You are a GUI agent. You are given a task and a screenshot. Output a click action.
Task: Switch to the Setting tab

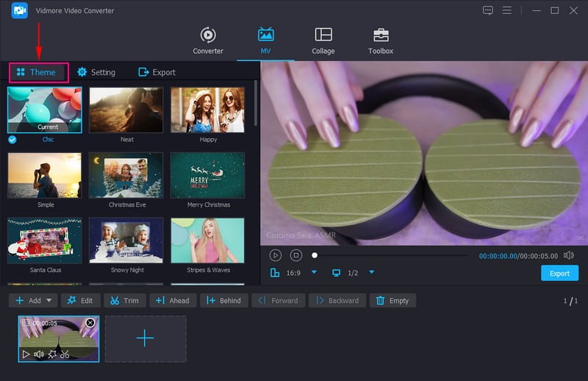(96, 72)
